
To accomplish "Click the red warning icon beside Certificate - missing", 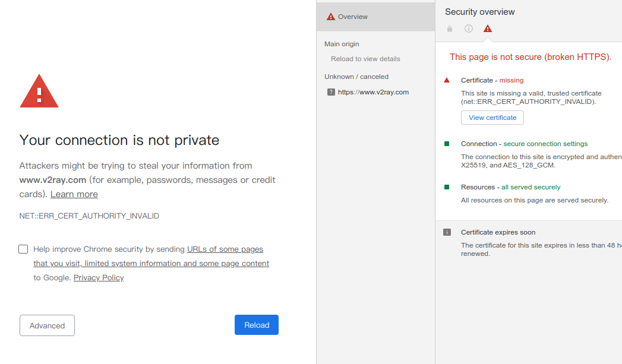I will coord(447,80).
